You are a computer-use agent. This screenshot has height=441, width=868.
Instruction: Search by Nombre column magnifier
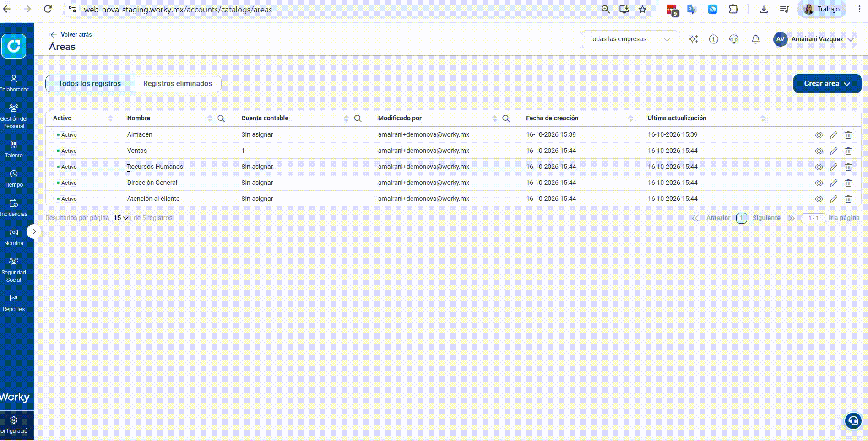[x=221, y=118]
